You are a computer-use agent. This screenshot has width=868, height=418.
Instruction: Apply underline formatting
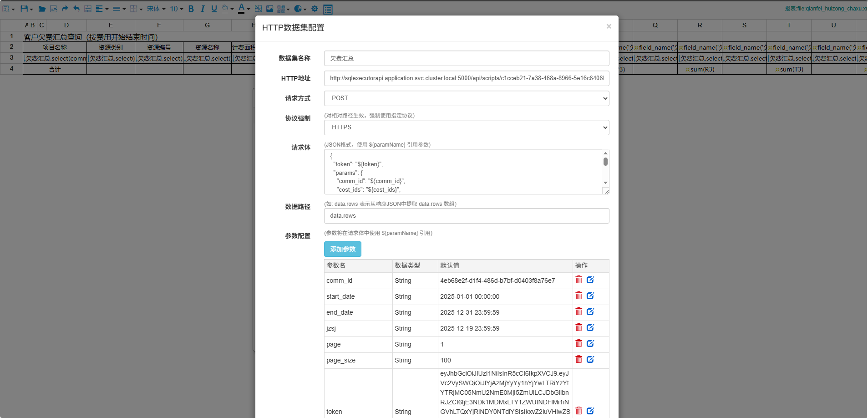(x=214, y=9)
